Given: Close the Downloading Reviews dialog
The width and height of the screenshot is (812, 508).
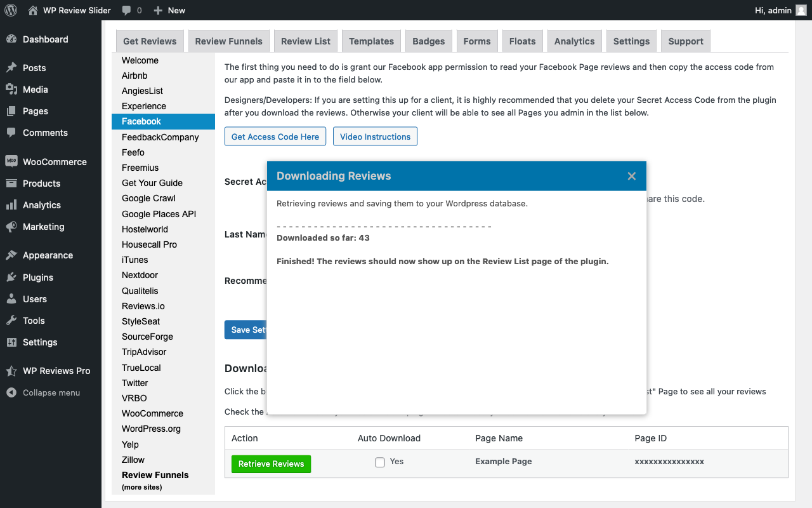Looking at the screenshot, I should point(632,177).
